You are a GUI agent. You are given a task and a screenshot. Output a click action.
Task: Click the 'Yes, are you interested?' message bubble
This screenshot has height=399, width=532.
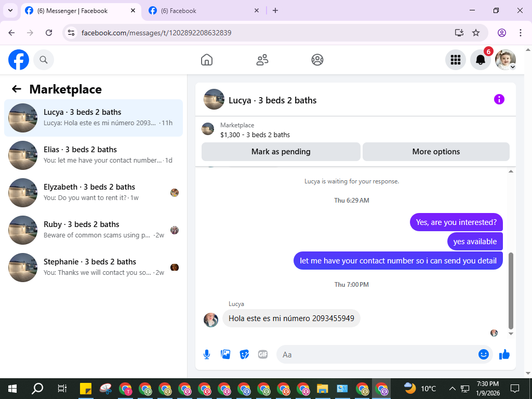456,222
